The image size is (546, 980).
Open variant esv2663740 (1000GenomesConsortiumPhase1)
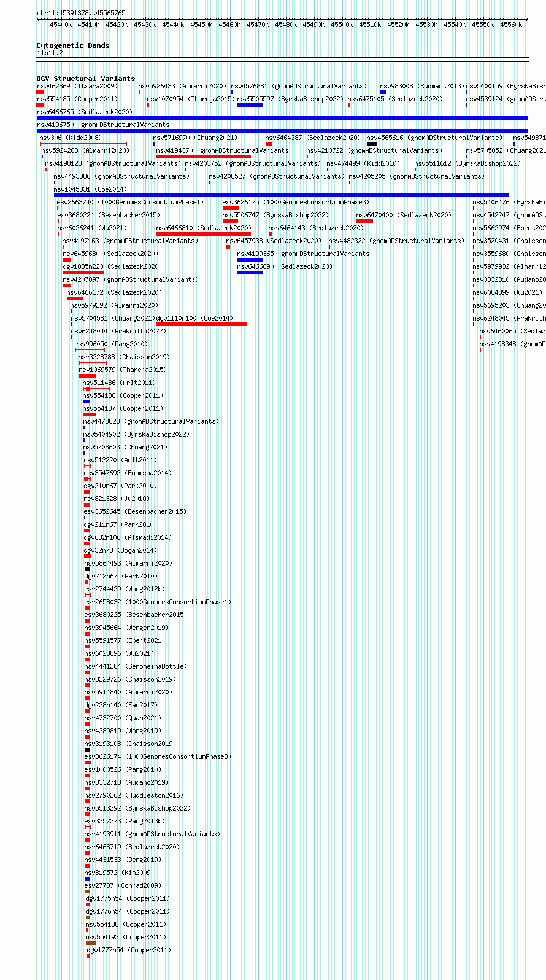pyautogui.click(x=130, y=202)
